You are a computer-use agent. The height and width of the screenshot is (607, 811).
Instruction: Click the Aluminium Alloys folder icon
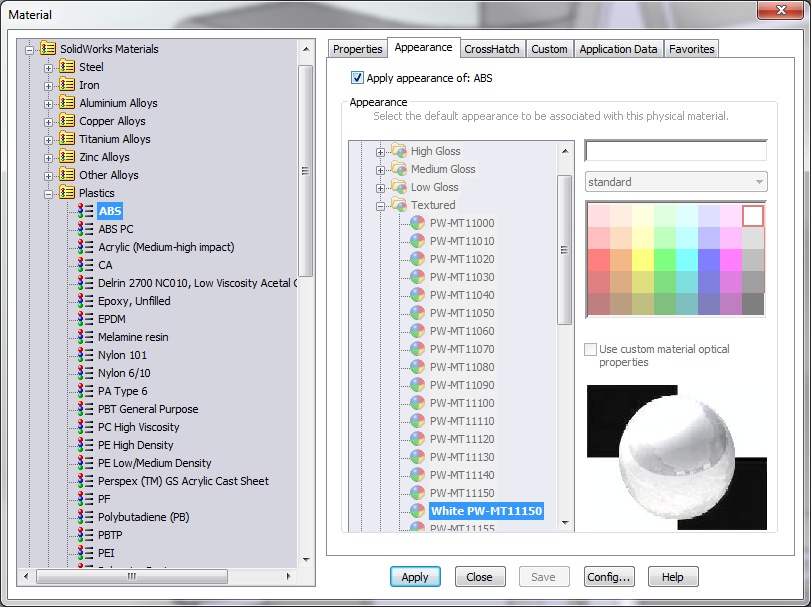67,102
